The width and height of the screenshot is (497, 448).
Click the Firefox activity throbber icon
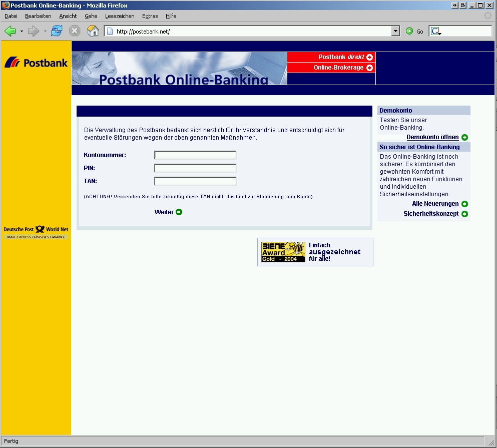[x=488, y=16]
